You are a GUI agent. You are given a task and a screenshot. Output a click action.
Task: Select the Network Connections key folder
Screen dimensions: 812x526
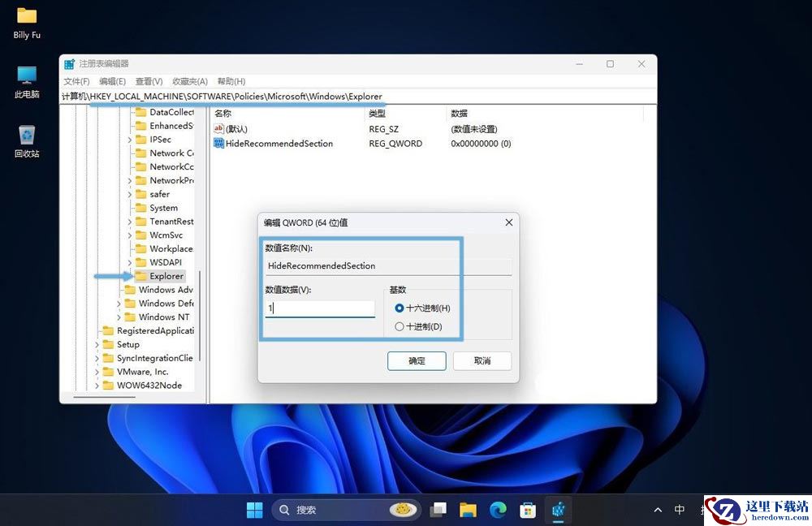coord(165,153)
